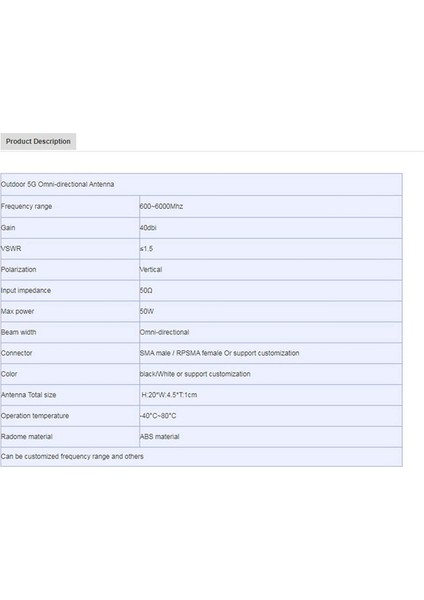Viewport: 424px width, 600px height.
Task: Select the 600~6000Mhz value cell
Action: [x=271, y=206]
